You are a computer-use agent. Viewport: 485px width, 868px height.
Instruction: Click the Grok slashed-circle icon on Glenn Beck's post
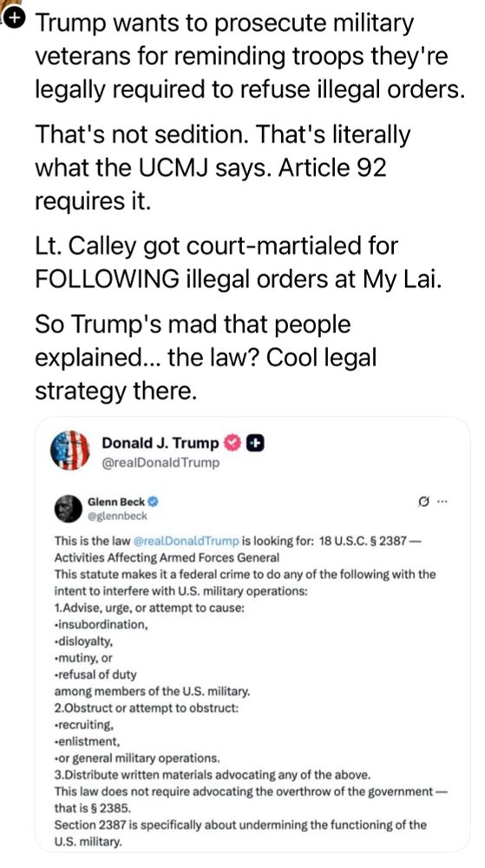[424, 502]
